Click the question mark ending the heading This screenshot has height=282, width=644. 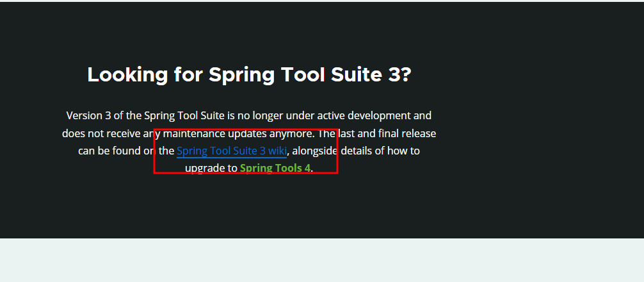pos(405,75)
